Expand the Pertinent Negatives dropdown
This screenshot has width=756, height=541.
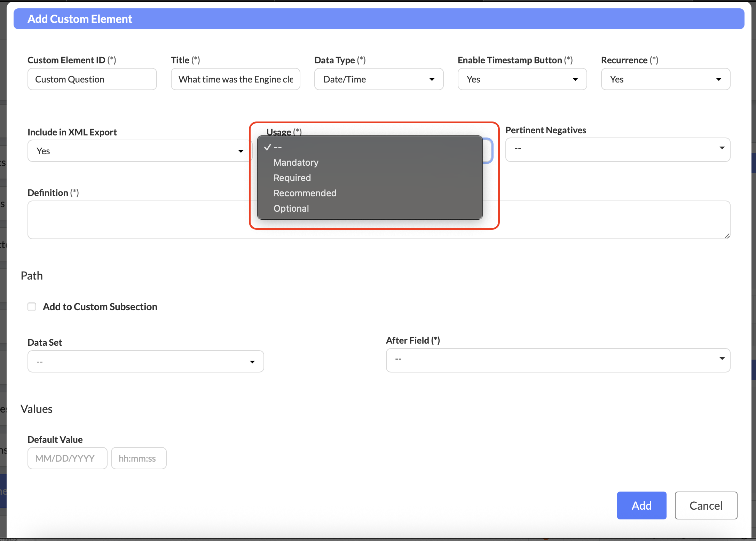point(617,149)
